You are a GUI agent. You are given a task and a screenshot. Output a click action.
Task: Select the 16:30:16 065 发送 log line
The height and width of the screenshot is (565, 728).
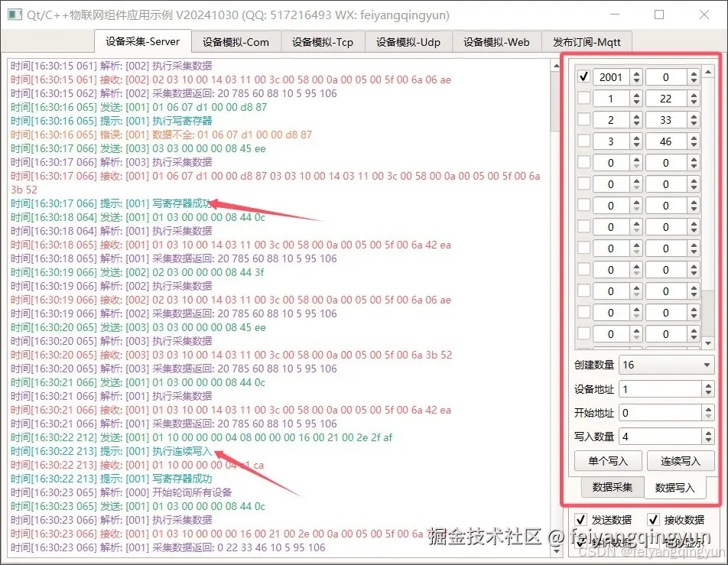[x=139, y=107]
